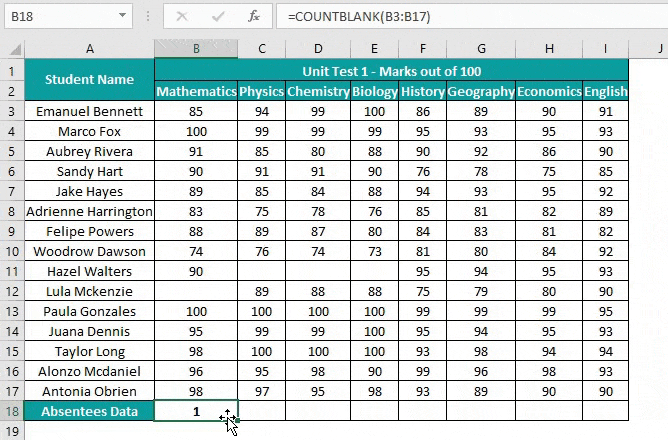Viewport: 668px width, 440px height.
Task: Select column A header
Action: tap(89, 49)
